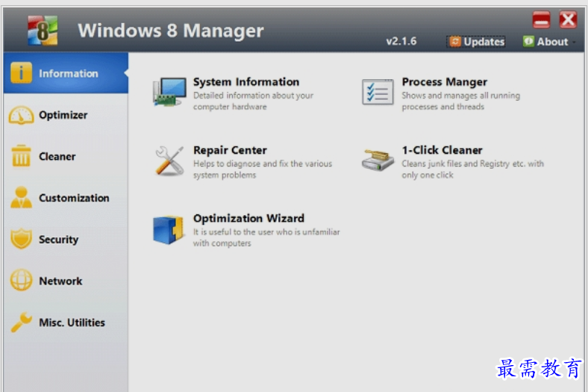
Task: Click the Optimization Wizard title
Action: (248, 218)
